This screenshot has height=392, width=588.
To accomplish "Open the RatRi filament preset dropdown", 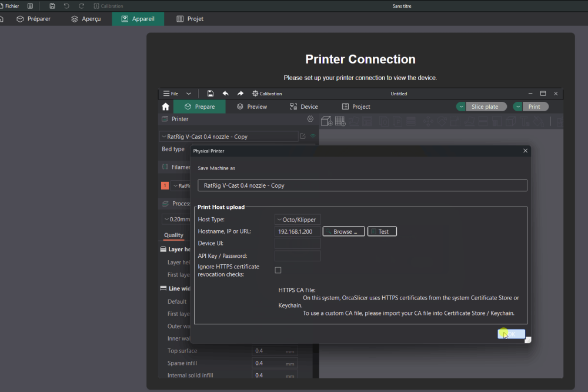I will [x=181, y=185].
